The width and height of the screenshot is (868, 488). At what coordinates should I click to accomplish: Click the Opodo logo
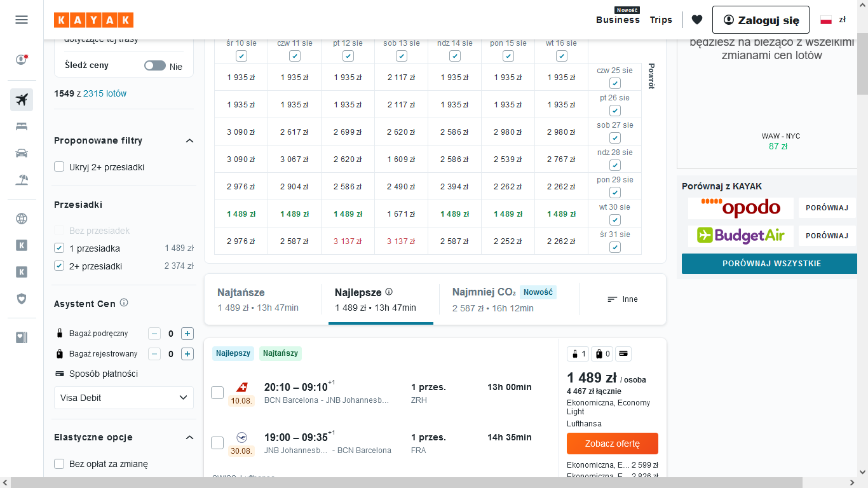pyautogui.click(x=741, y=208)
